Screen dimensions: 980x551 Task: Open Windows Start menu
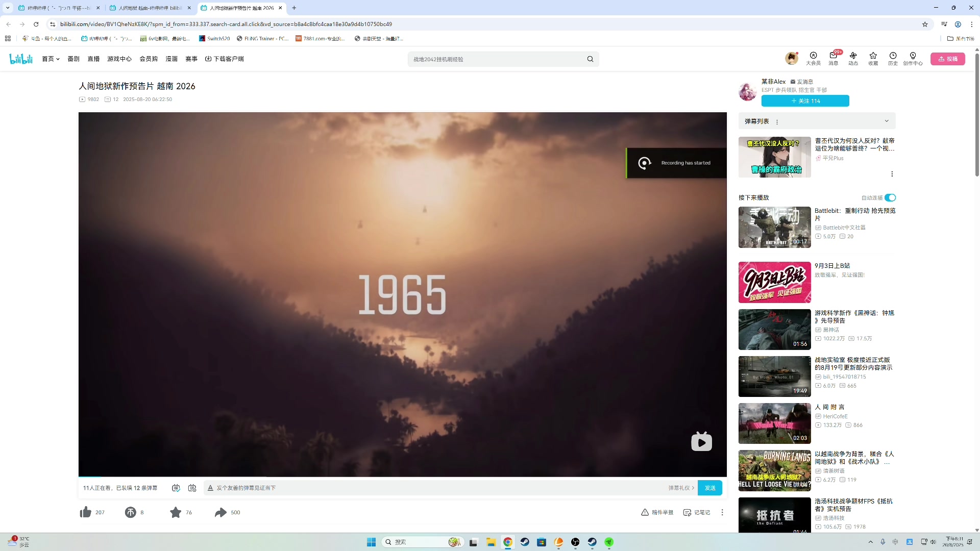point(371,542)
